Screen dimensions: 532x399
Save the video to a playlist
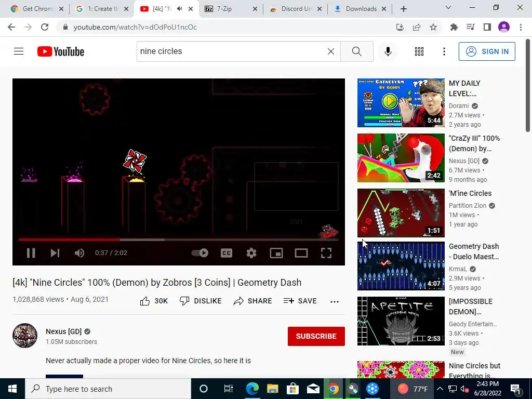300,301
